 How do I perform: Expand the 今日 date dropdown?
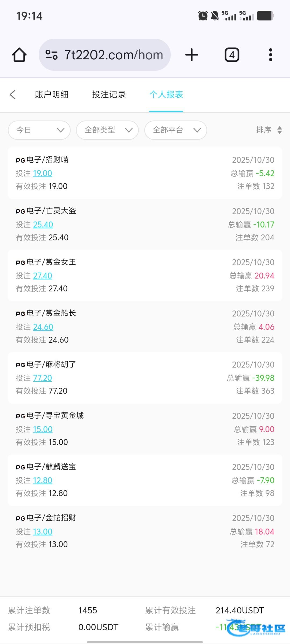click(x=39, y=130)
